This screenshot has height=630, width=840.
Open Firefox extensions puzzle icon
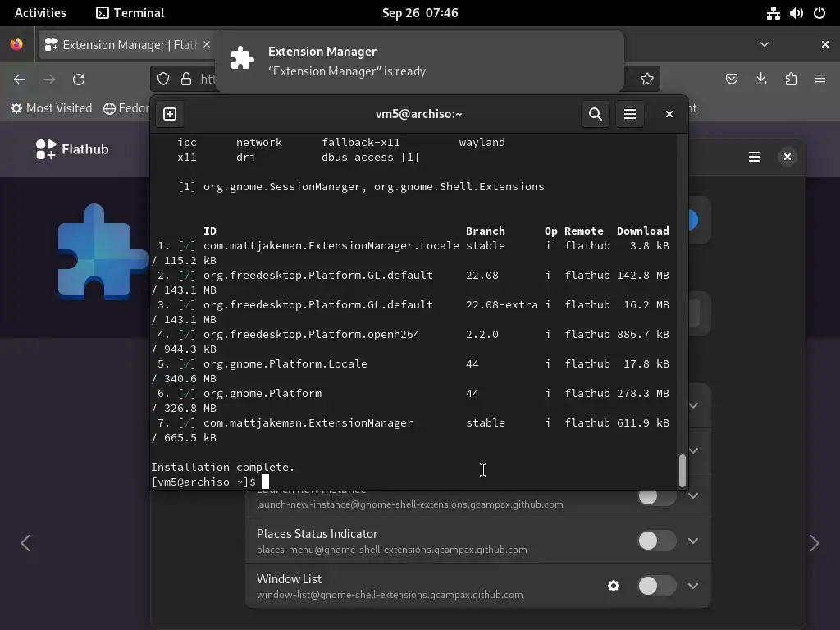791,80
